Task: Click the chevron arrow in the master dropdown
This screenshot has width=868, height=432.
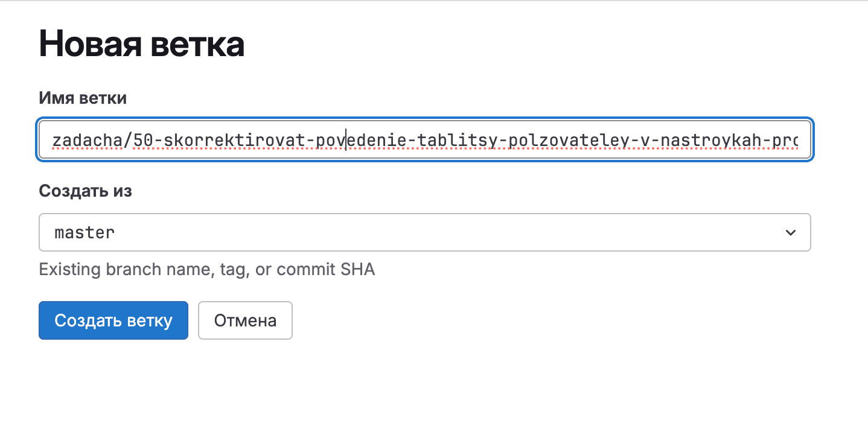Action: (790, 232)
